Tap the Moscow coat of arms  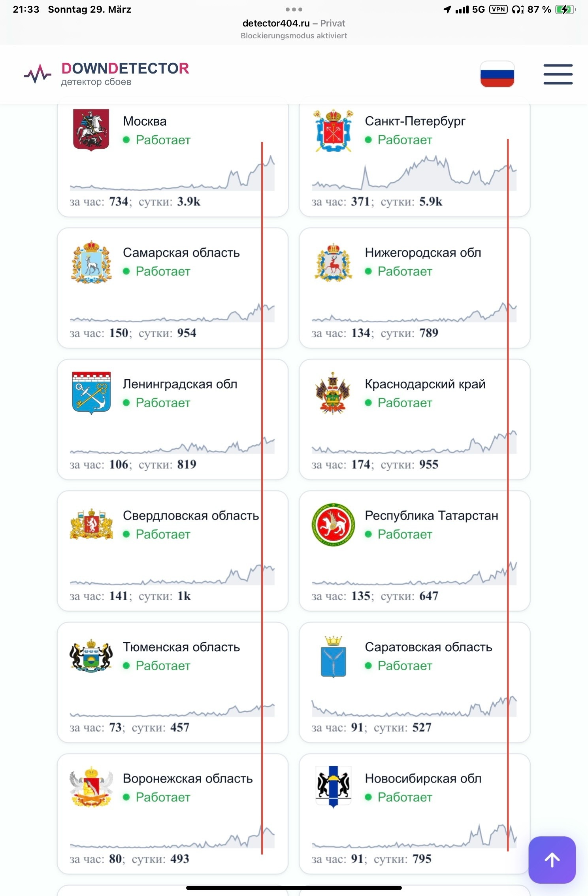point(91,130)
